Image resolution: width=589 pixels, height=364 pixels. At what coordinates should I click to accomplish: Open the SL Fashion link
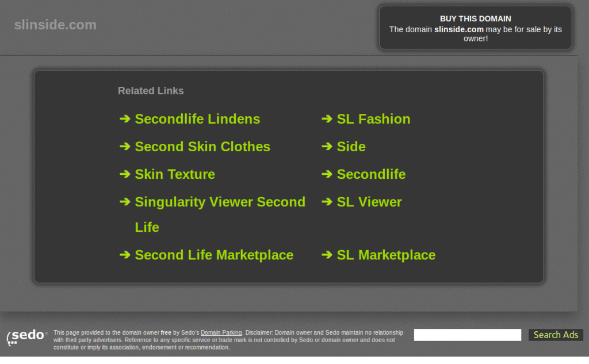[x=373, y=119]
